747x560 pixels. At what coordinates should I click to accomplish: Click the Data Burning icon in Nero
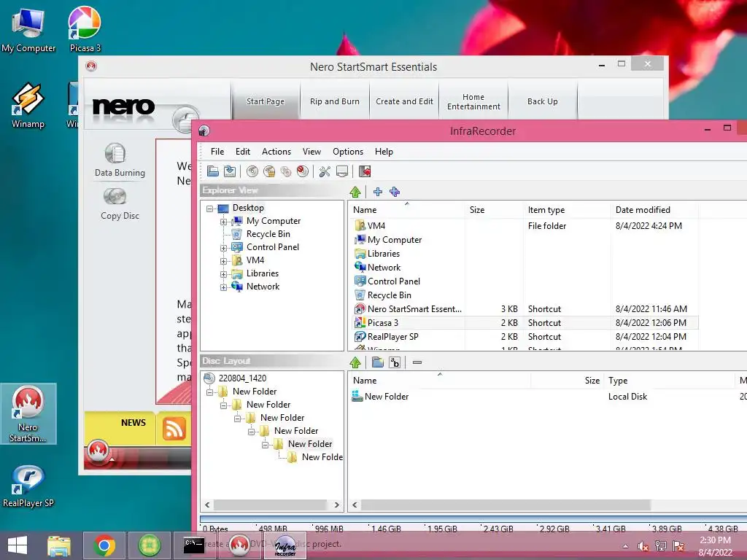[x=115, y=153]
